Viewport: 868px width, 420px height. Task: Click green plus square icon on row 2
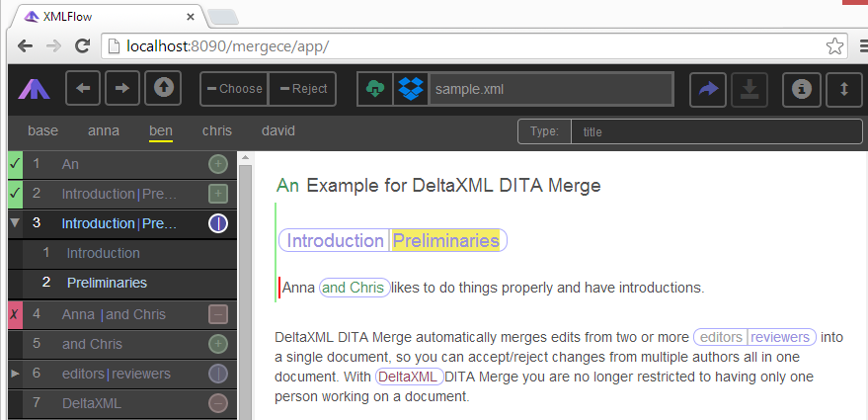[x=218, y=194]
